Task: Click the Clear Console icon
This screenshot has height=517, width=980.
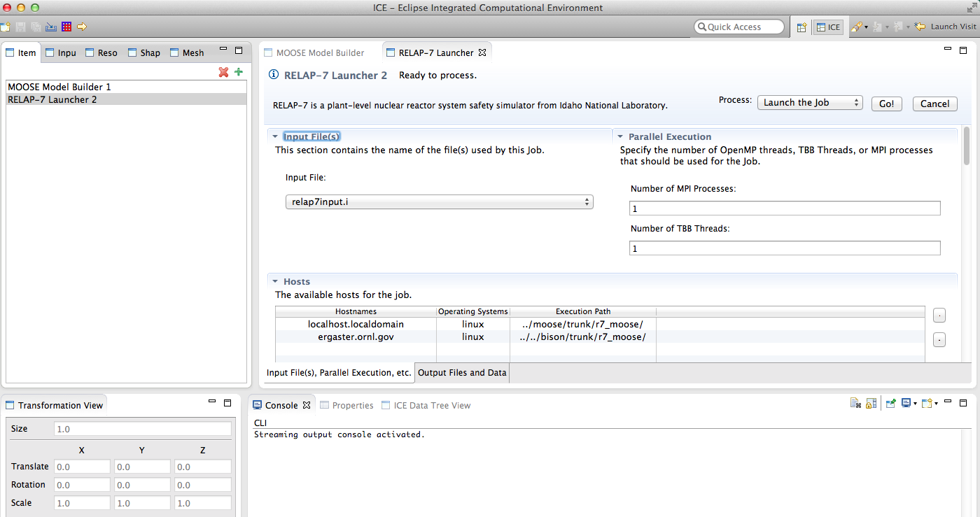Action: tap(855, 403)
